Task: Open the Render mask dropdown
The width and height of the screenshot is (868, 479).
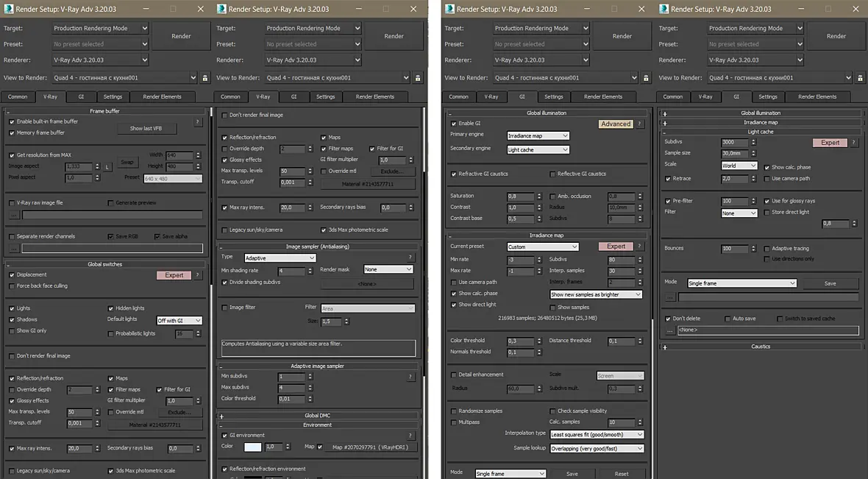Action: [388, 270]
